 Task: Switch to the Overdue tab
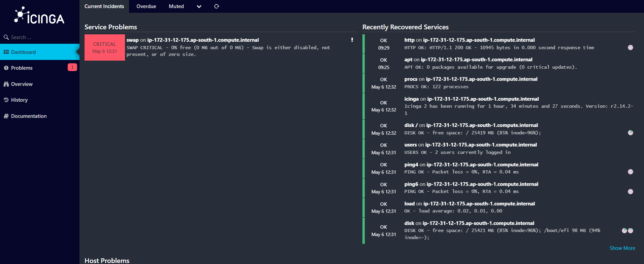146,6
